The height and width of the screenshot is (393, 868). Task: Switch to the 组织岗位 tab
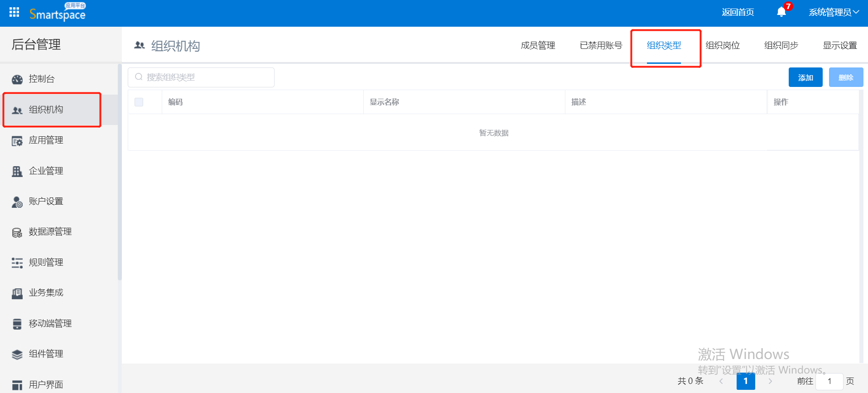click(723, 45)
